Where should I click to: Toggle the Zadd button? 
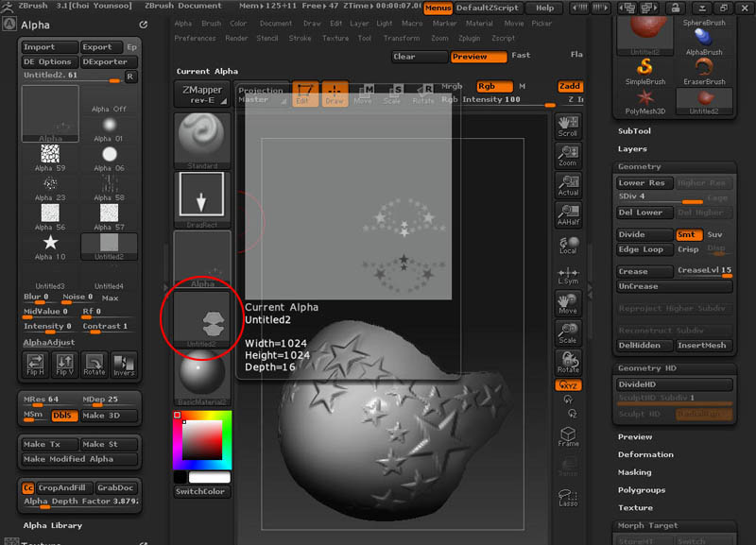tap(570, 86)
